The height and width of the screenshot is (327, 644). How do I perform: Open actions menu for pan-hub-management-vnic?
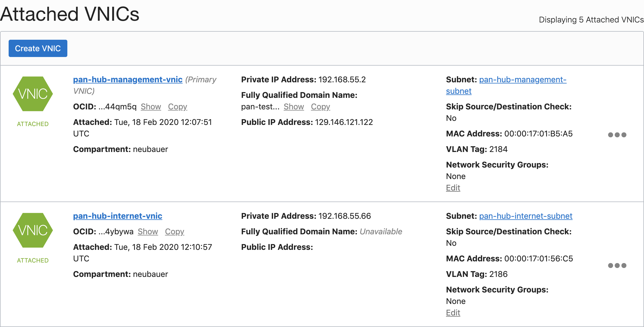[617, 135]
